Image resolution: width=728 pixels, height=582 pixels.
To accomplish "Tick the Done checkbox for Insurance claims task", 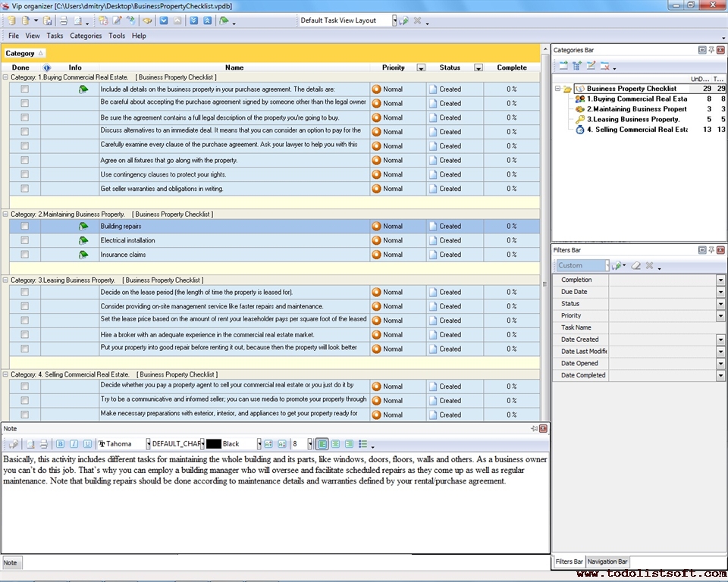I will (x=24, y=255).
